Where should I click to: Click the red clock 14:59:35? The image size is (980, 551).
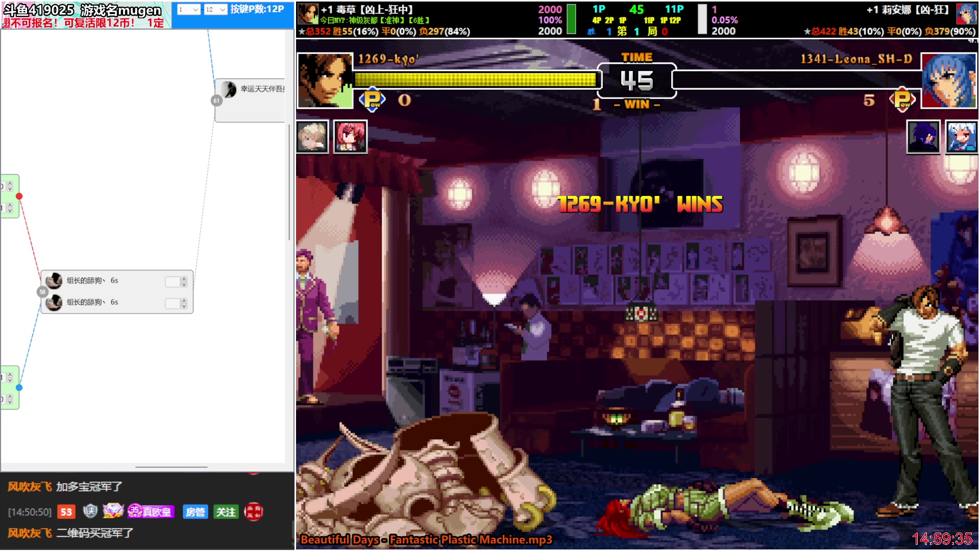coord(942,539)
